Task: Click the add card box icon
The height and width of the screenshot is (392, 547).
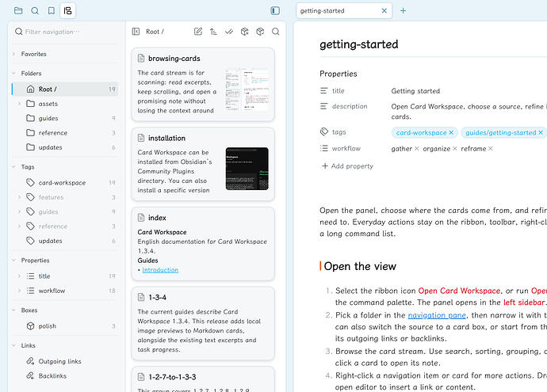Action: (244, 32)
